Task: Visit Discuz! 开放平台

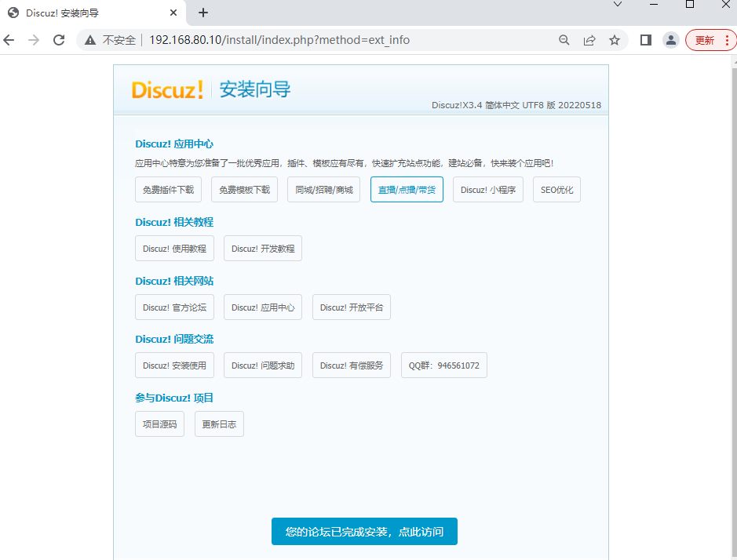Action: [352, 307]
